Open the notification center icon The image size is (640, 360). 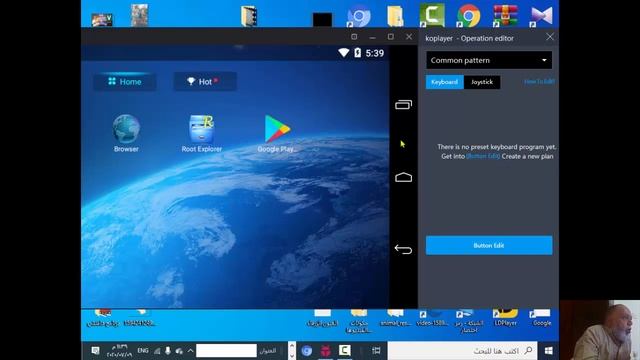click(95, 351)
